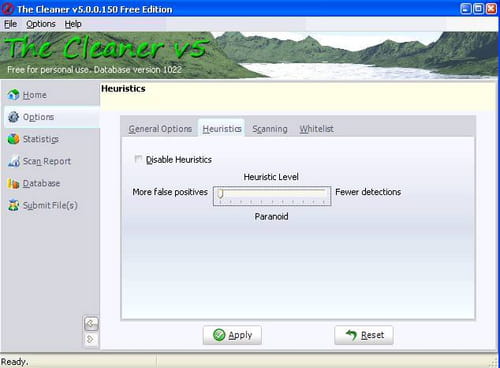500x368 pixels.
Task: Click the sidebar expand right arrow button
Action: 91,339
